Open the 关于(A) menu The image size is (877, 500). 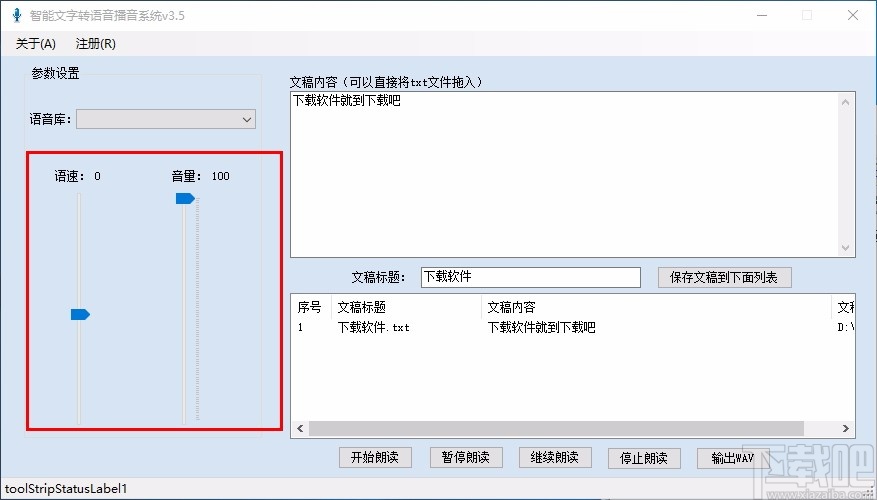tap(36, 44)
